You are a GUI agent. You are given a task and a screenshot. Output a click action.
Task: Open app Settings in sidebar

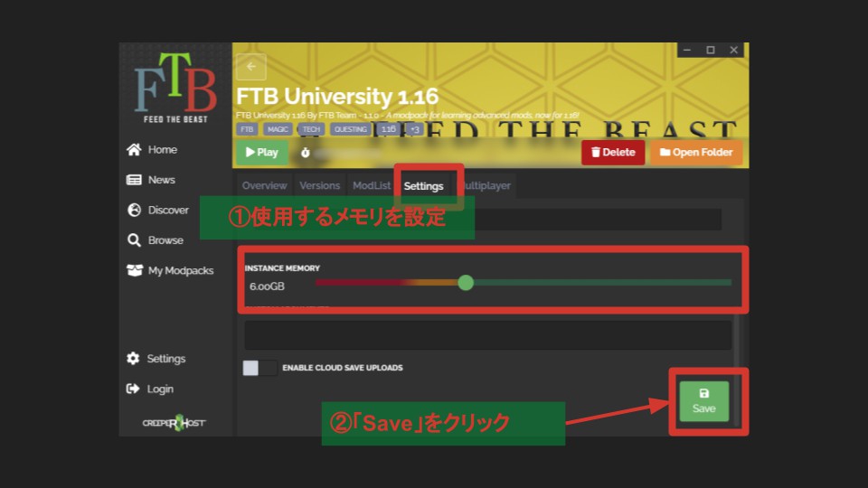(x=156, y=359)
